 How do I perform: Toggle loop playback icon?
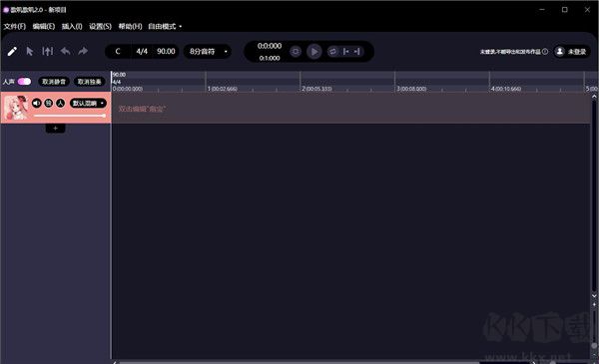[x=332, y=52]
